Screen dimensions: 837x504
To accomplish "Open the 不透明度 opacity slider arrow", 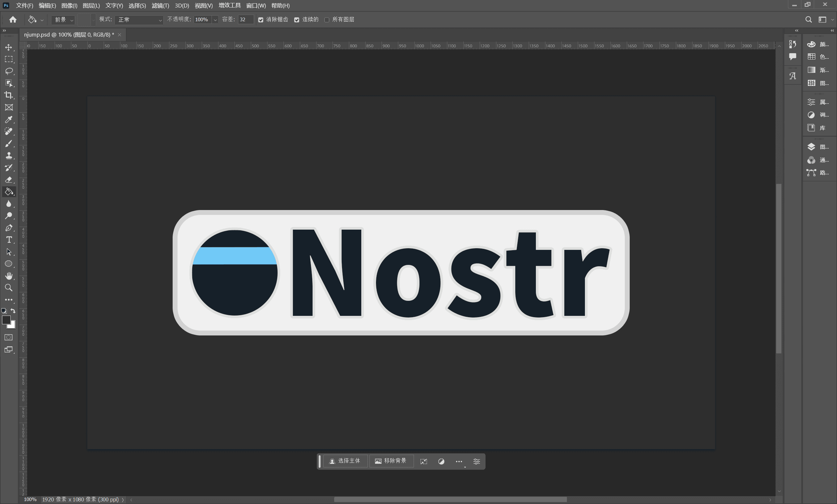I will click(x=215, y=20).
